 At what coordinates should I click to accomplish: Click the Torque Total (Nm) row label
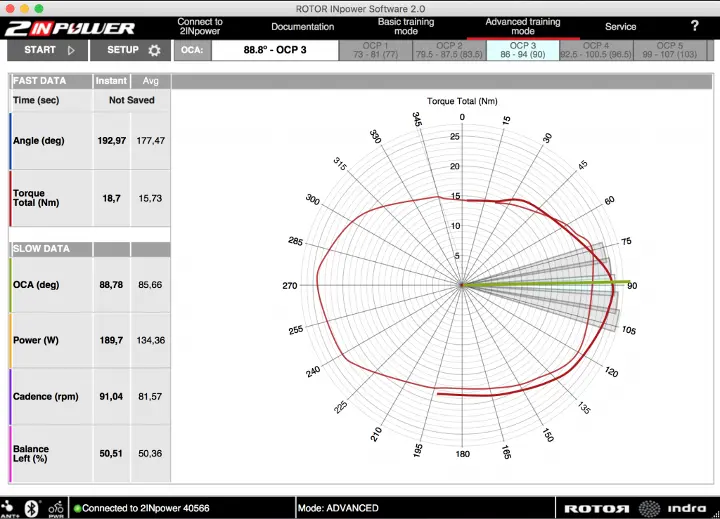[36, 198]
